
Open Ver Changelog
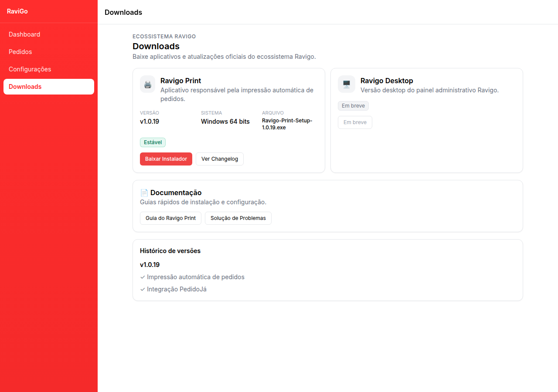[x=220, y=159]
